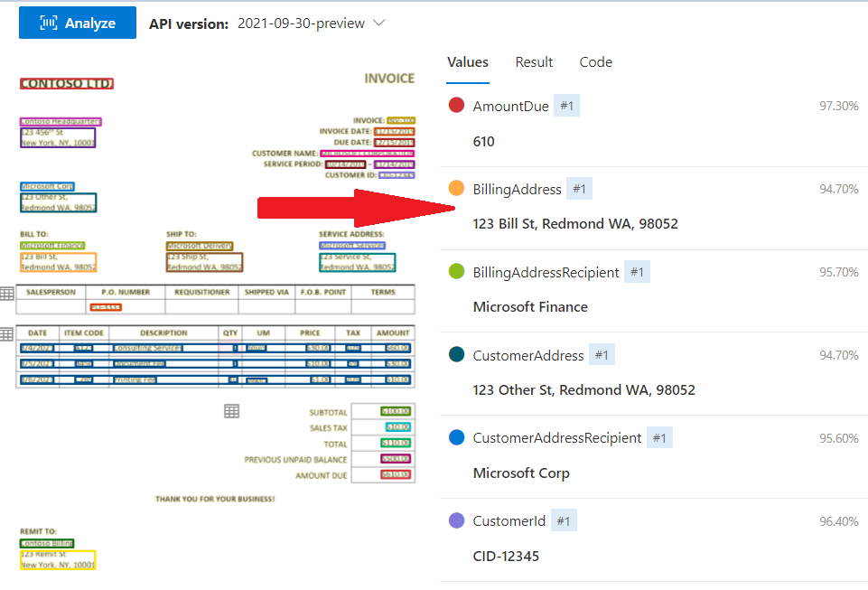The image size is (868, 590).
Task: Click the teal CustomerAddress dot icon
Action: 454,354
